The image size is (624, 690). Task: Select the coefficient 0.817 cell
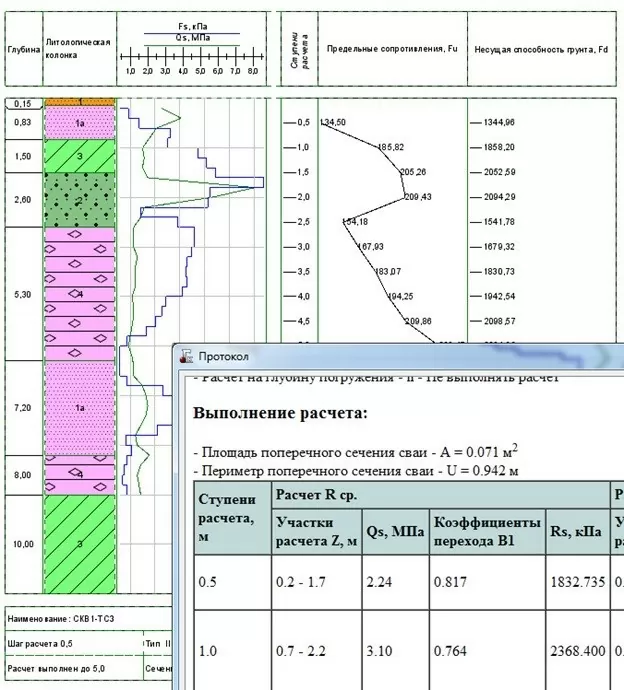pos(487,582)
